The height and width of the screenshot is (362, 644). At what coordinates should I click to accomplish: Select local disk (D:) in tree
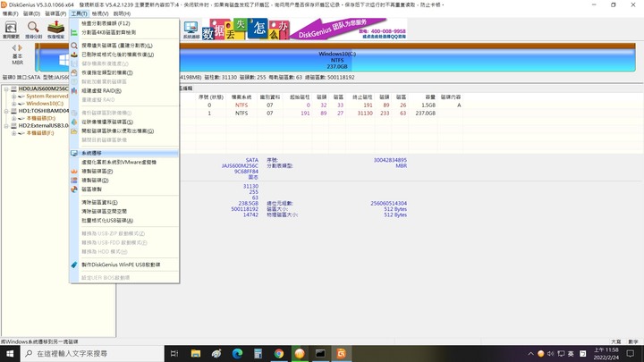pos(40,118)
